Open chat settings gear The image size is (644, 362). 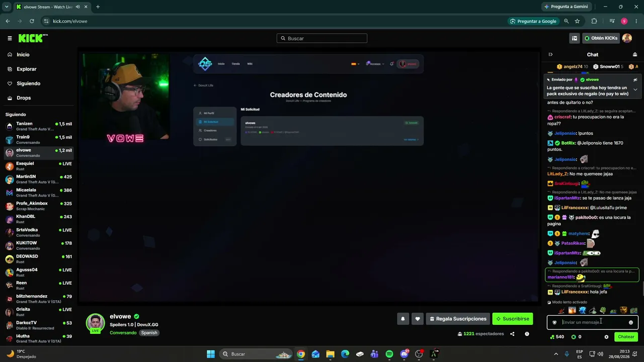tap(606, 337)
